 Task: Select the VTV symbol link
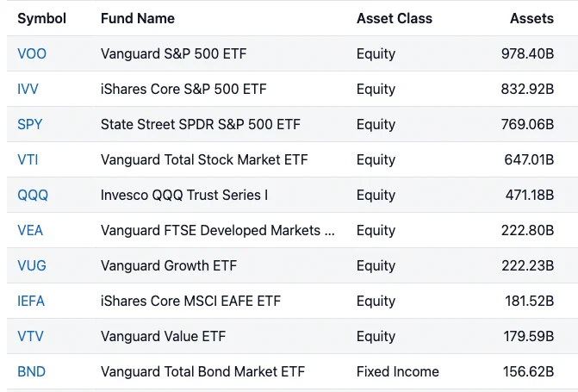(30, 336)
